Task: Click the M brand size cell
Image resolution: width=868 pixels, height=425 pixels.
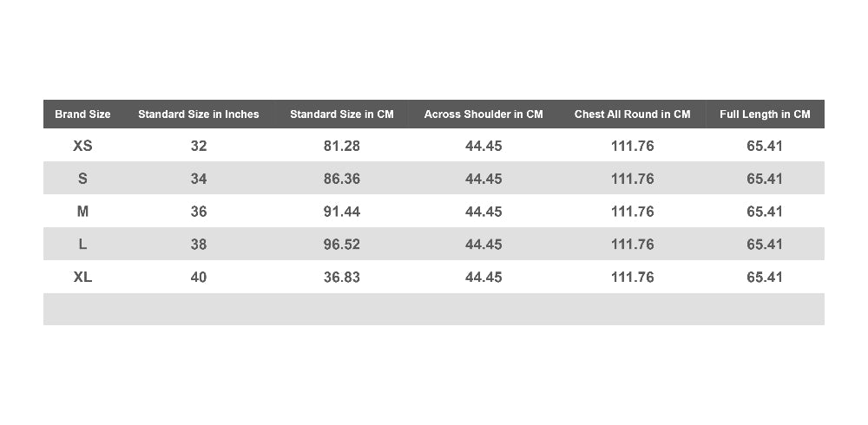Action: point(82,212)
